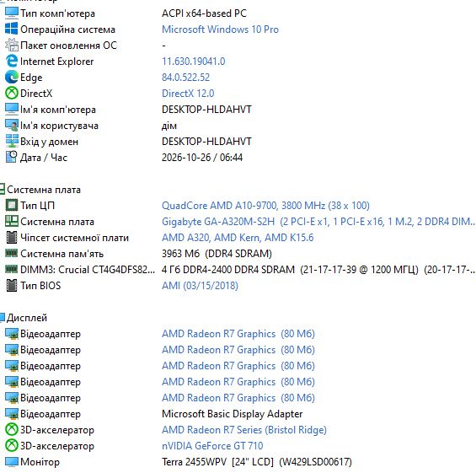
Task: Select the Microsoft Basic Display Adapter value
Action: point(232,414)
